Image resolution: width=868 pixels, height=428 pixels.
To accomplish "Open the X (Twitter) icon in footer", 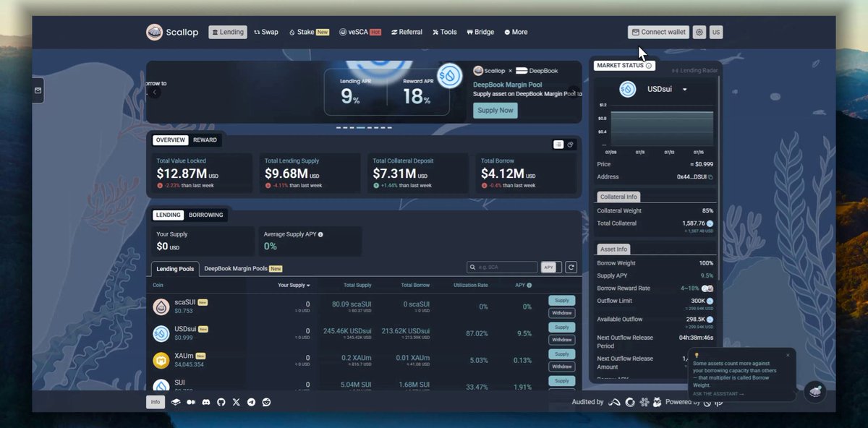I will [x=236, y=402].
